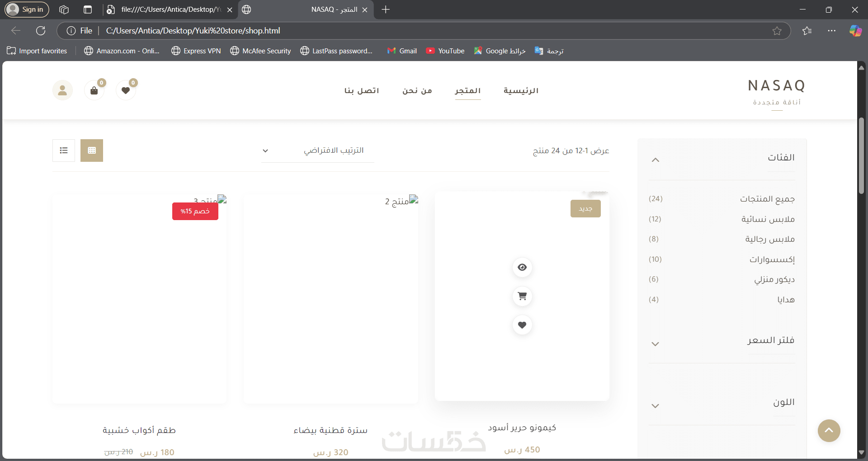
Task: Close the NASAQ المتجر tab
Action: pyautogui.click(x=365, y=9)
